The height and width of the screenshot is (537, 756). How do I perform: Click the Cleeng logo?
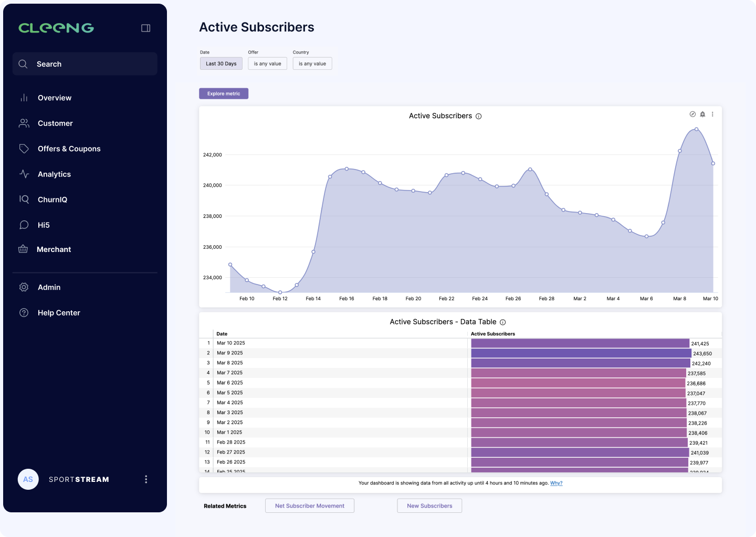tap(56, 28)
